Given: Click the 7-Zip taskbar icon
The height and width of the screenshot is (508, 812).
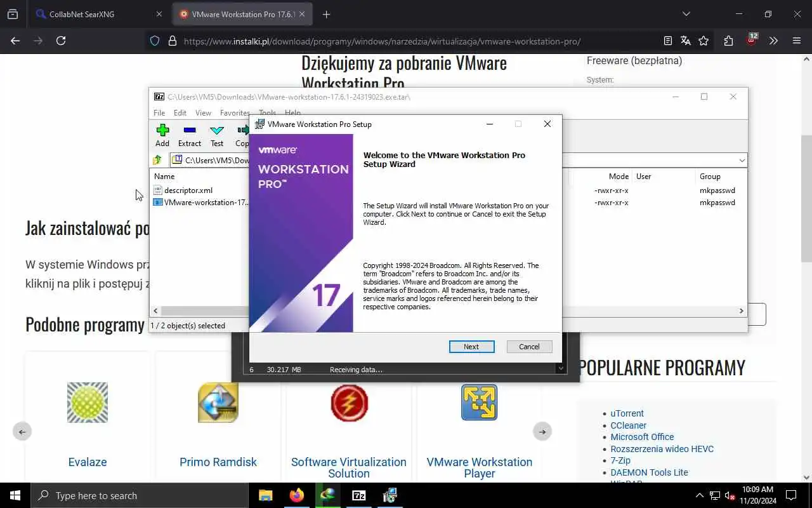Looking at the screenshot, I should pyautogui.click(x=359, y=495).
